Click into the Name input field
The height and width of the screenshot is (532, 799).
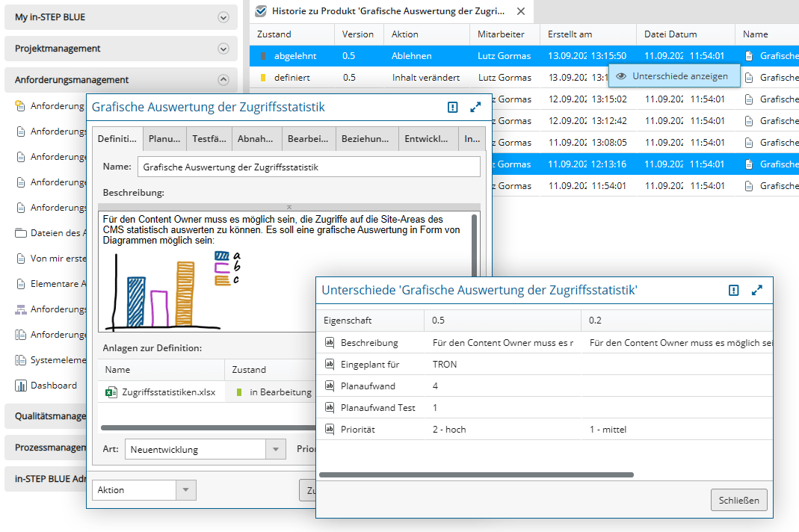point(309,167)
